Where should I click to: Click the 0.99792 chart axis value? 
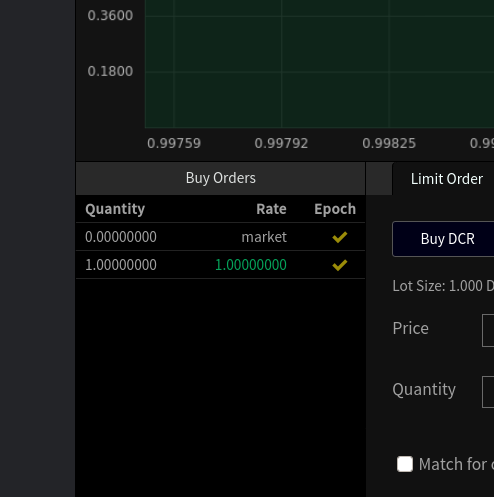(x=281, y=143)
